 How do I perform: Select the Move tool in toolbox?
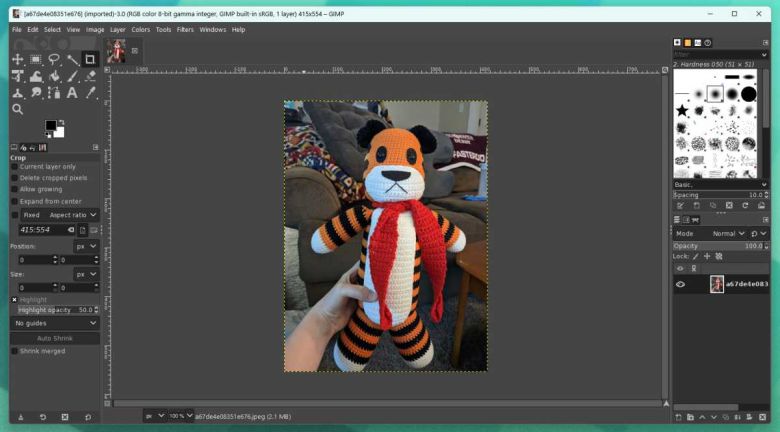point(17,60)
